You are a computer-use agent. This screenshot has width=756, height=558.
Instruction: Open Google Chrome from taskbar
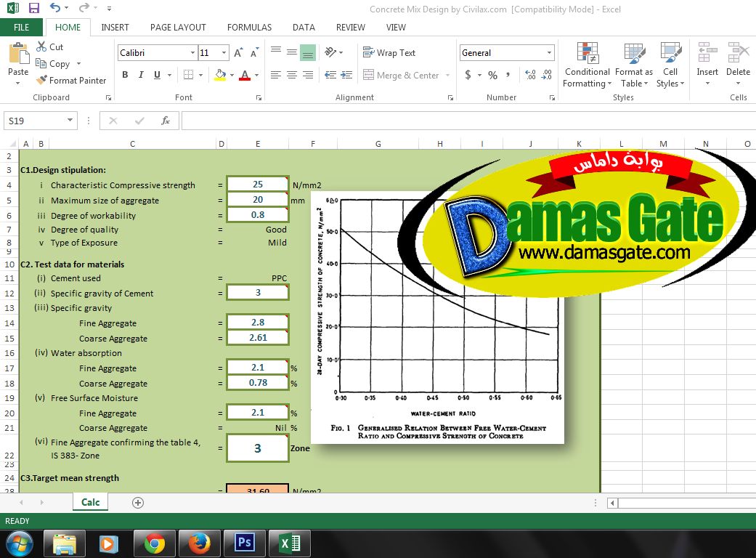pyautogui.click(x=154, y=543)
